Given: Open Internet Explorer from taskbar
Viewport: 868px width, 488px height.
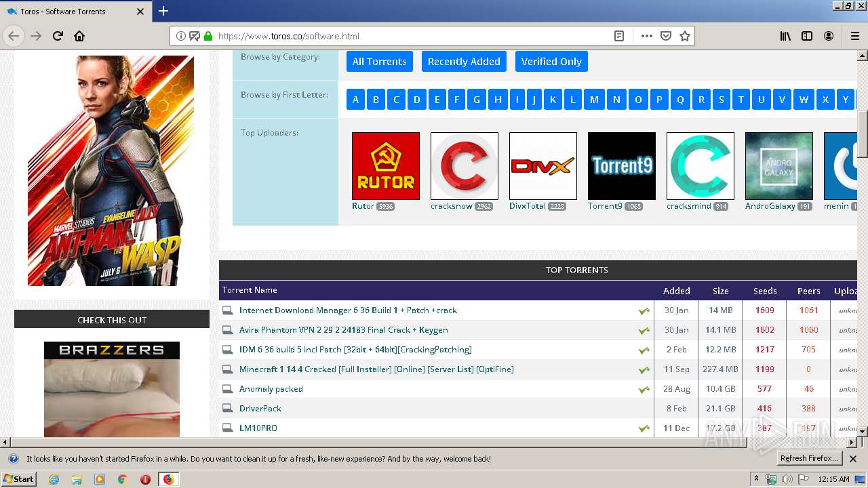Looking at the screenshot, I should (x=54, y=479).
